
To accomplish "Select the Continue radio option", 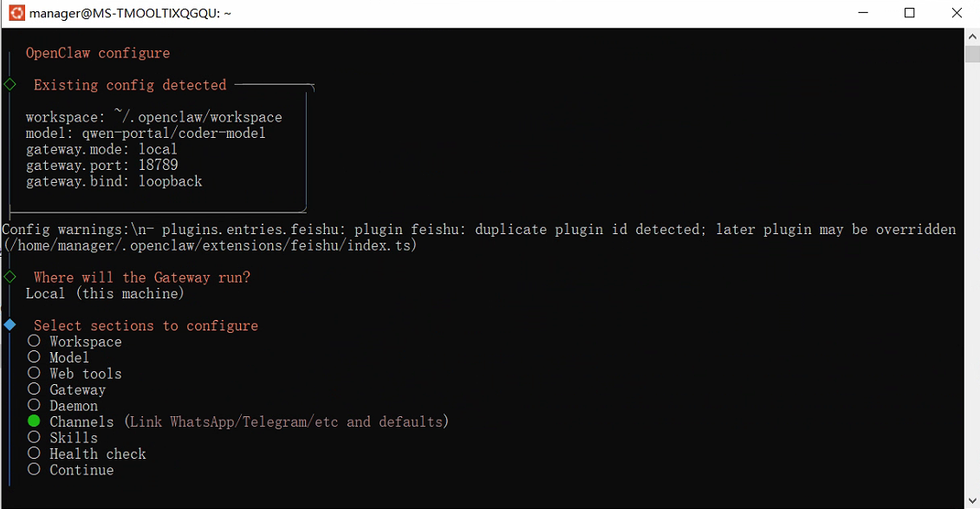I will (34, 469).
